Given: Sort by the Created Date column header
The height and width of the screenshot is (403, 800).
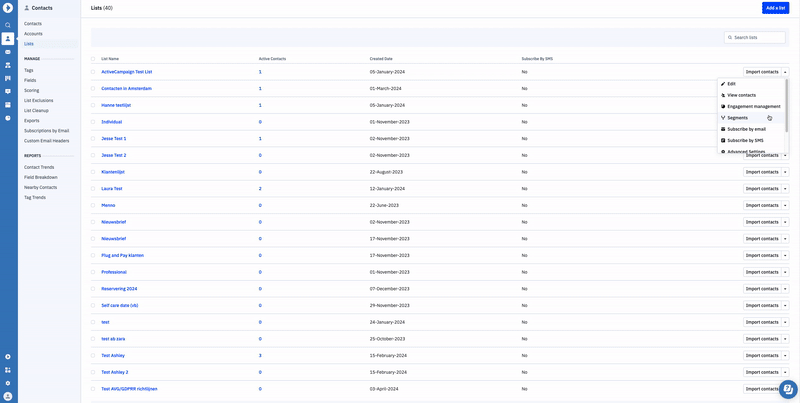Looking at the screenshot, I should [381, 59].
